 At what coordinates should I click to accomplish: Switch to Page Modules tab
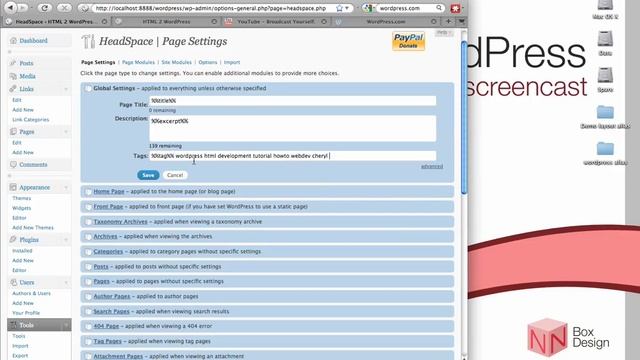coord(138,62)
